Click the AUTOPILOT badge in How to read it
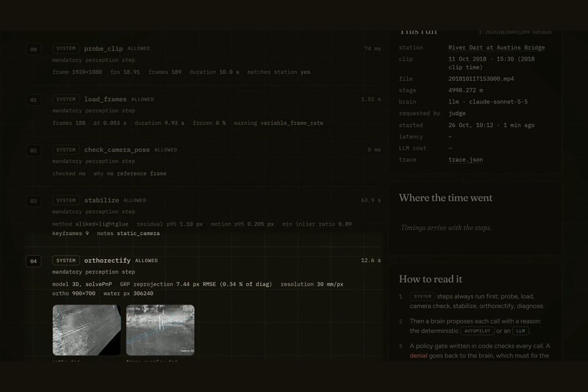This screenshot has width=588, height=392. 477,331
